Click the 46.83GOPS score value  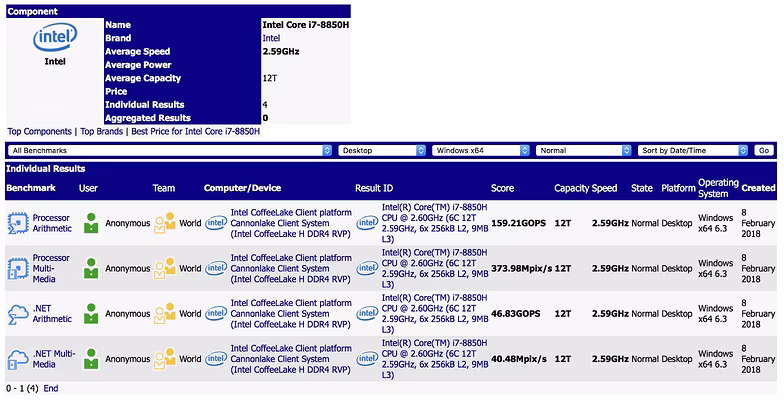click(x=516, y=314)
